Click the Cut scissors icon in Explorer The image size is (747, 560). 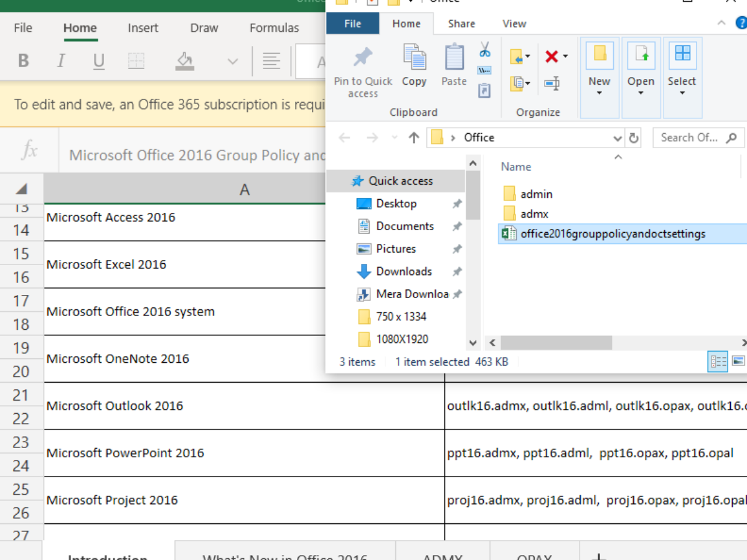485,49
